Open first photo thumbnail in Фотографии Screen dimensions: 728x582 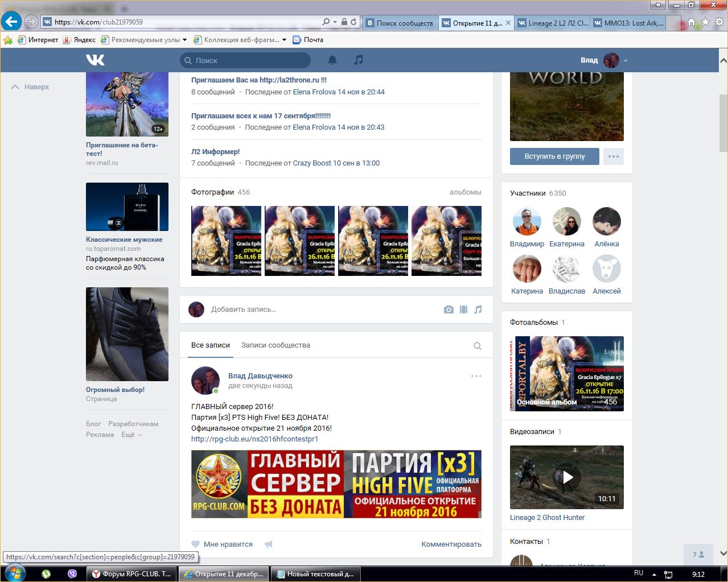(x=226, y=241)
